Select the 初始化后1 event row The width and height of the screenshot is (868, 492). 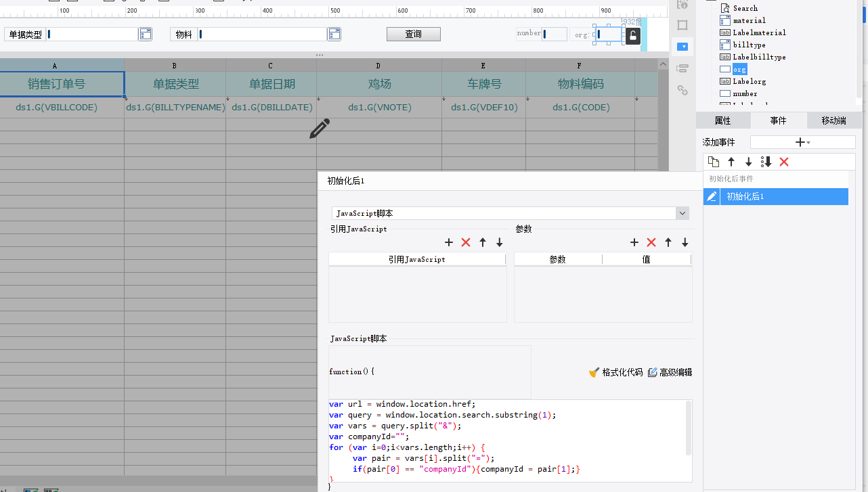[776, 196]
